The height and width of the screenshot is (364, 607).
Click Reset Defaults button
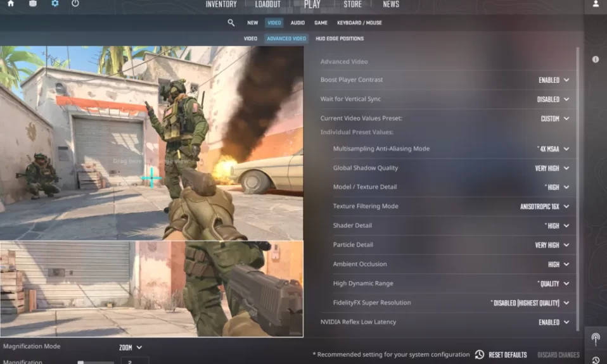[508, 355]
